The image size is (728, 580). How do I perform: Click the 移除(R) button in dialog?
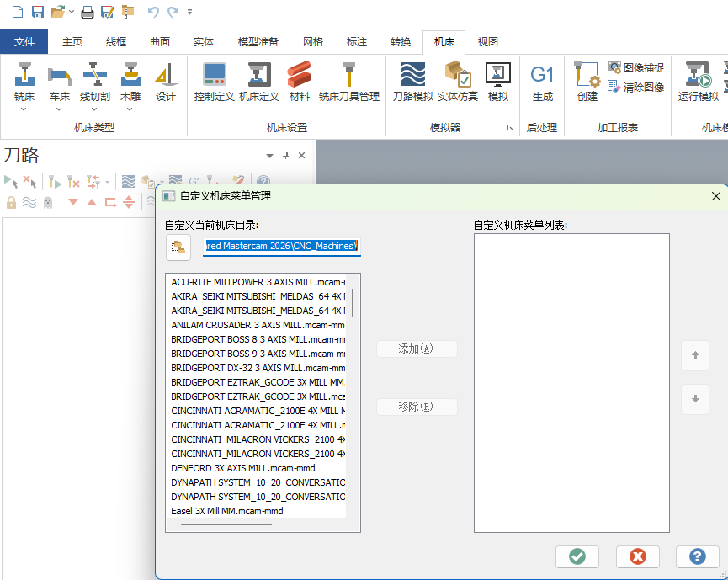pos(417,407)
